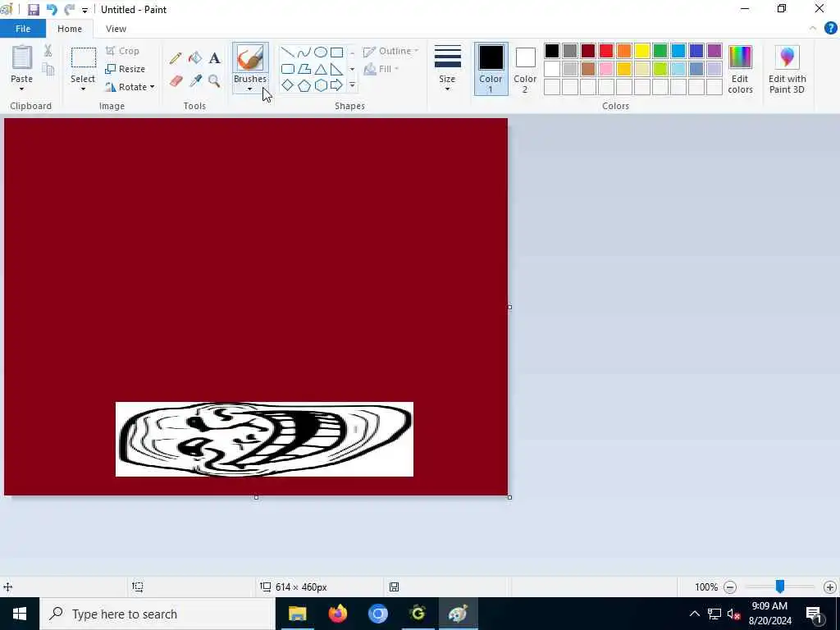This screenshot has width=840, height=630.
Task: Select the Pencil tool
Action: click(176, 58)
